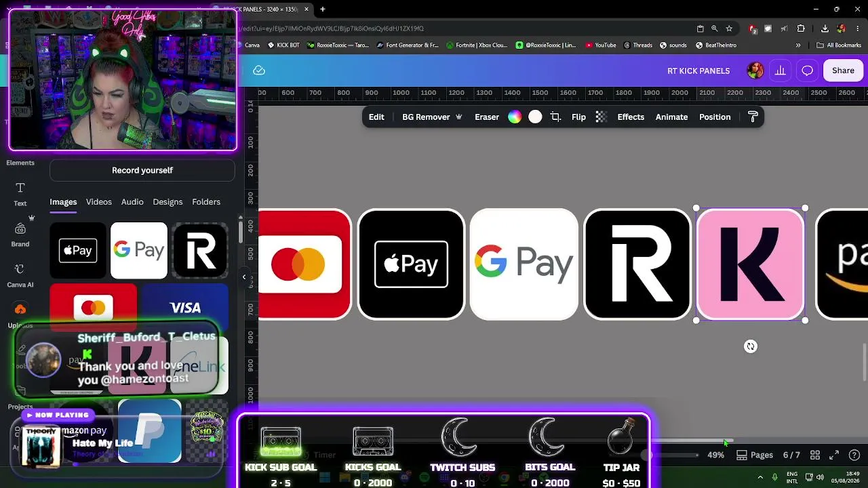Open the All Bookmarks folder
868x488 pixels.
coord(839,45)
